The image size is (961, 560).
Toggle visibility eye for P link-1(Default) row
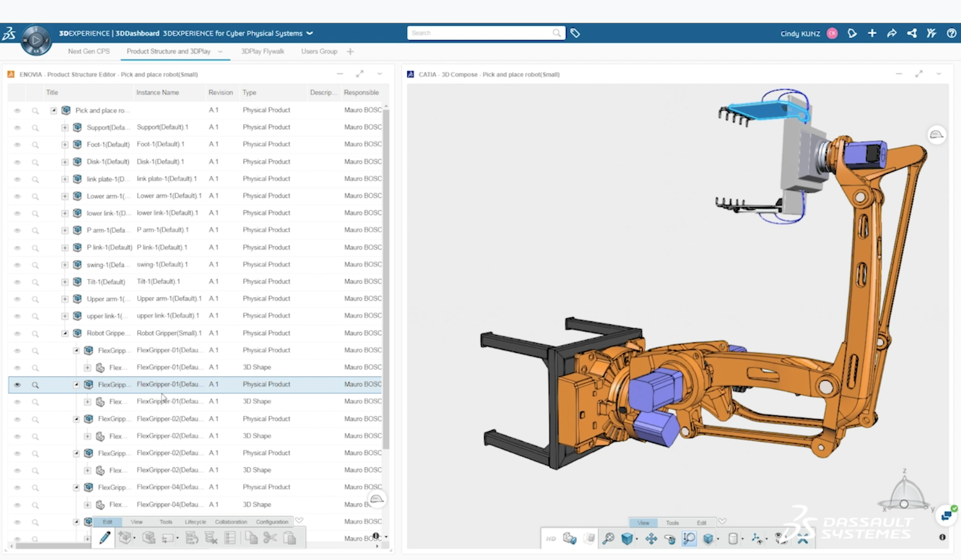(x=17, y=247)
